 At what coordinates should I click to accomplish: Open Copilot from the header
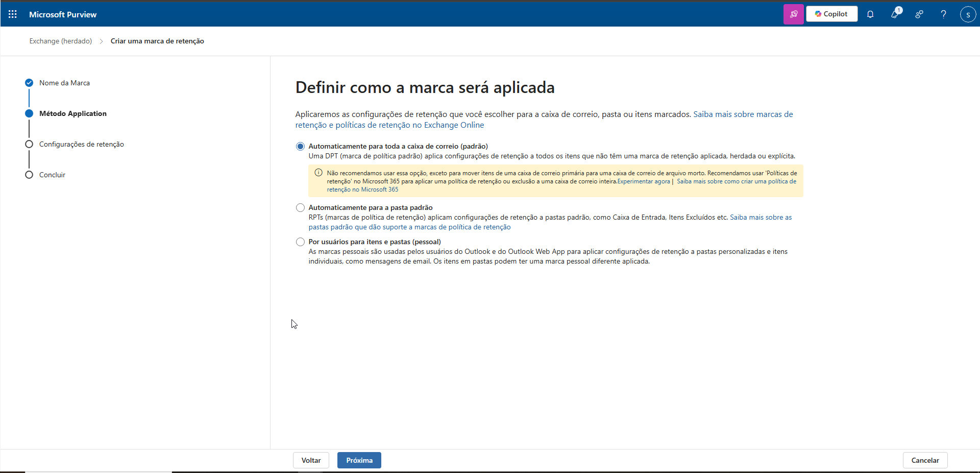[831, 14]
